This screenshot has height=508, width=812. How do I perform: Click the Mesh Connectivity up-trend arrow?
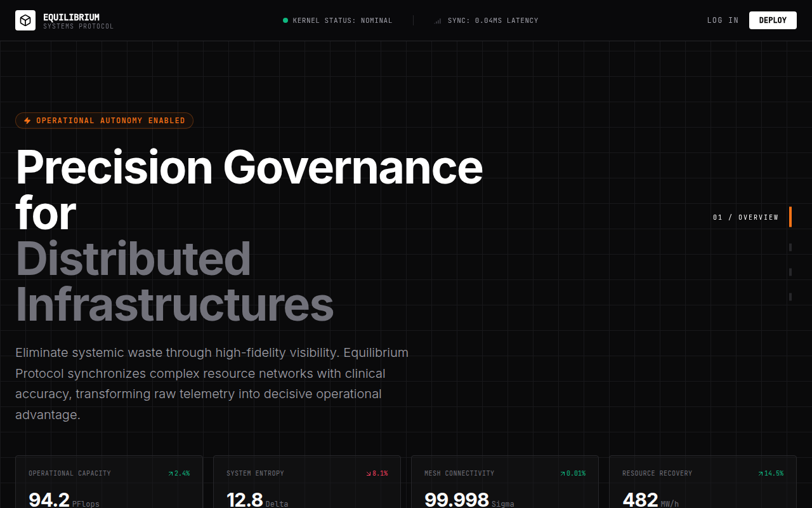pyautogui.click(x=563, y=474)
